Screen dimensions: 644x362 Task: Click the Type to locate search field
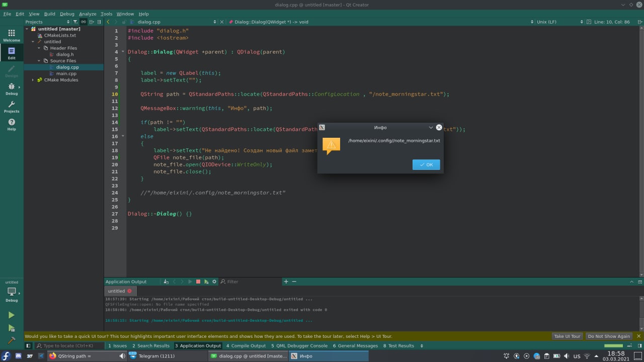click(x=68, y=346)
